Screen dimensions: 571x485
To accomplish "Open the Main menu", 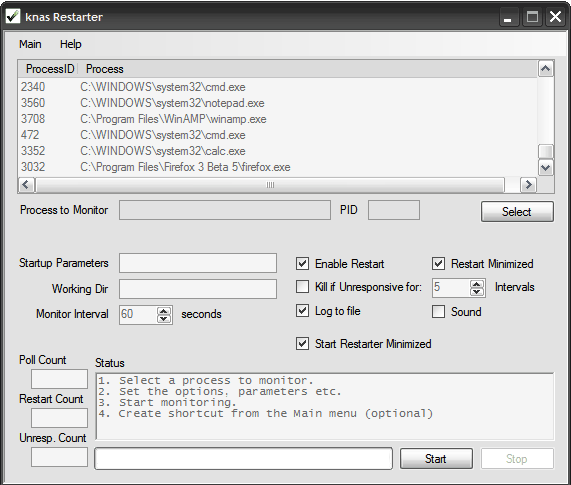I will [x=30, y=44].
